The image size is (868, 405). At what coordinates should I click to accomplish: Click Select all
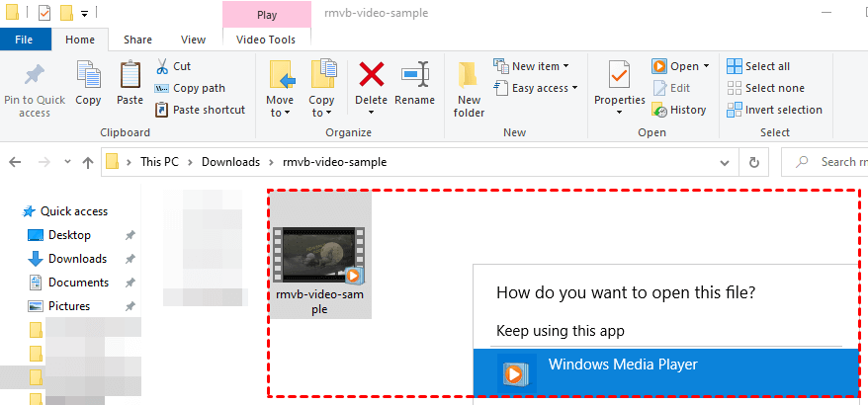pos(758,66)
